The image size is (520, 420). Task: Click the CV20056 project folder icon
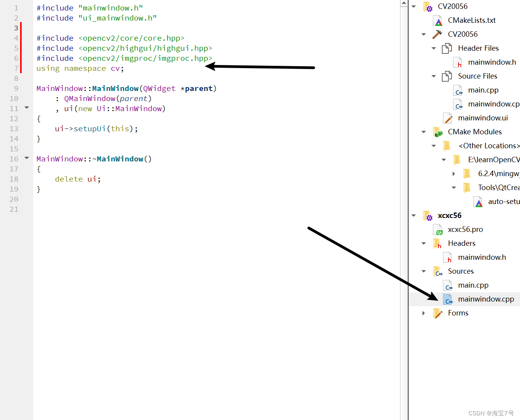click(x=428, y=7)
